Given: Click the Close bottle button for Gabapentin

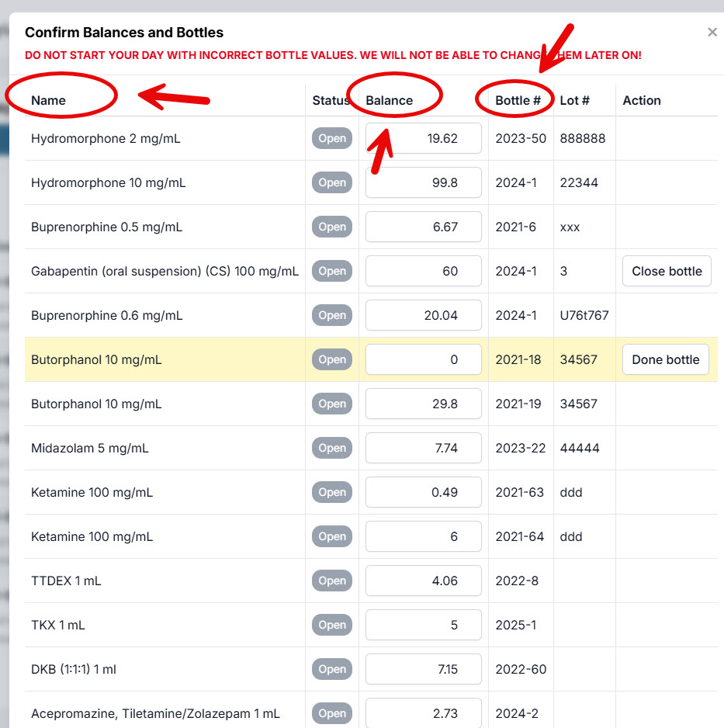Looking at the screenshot, I should [x=667, y=272].
